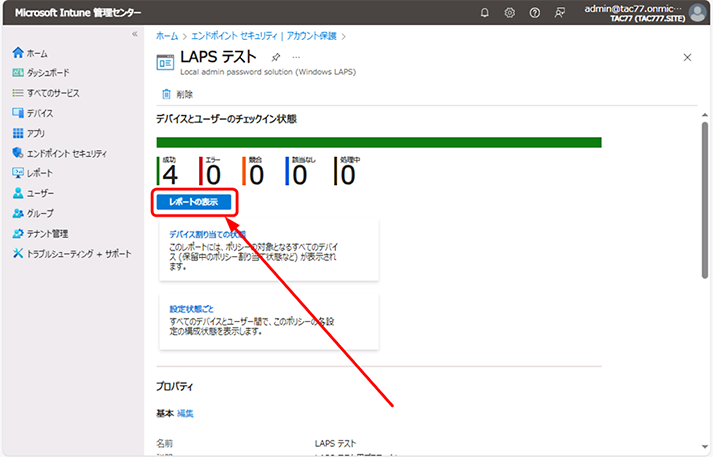This screenshot has width=713, height=457.
Task: Open テナント管理 in the sidebar
Action: pos(40,233)
